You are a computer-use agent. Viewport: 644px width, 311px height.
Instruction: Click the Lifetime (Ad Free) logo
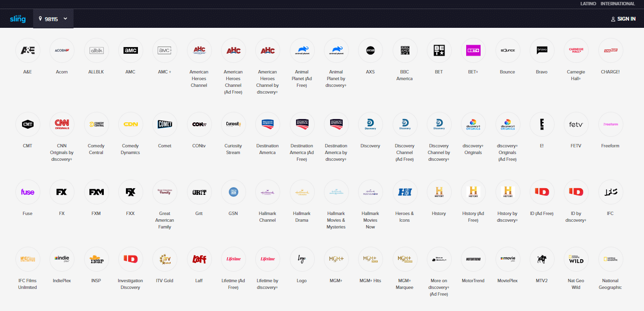(x=233, y=259)
